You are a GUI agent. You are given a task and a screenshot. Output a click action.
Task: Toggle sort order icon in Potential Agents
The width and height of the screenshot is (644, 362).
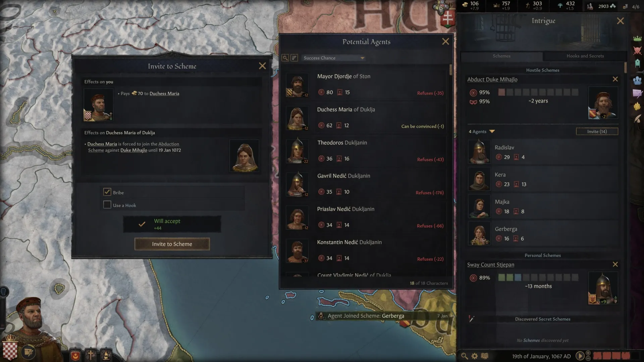pos(294,58)
